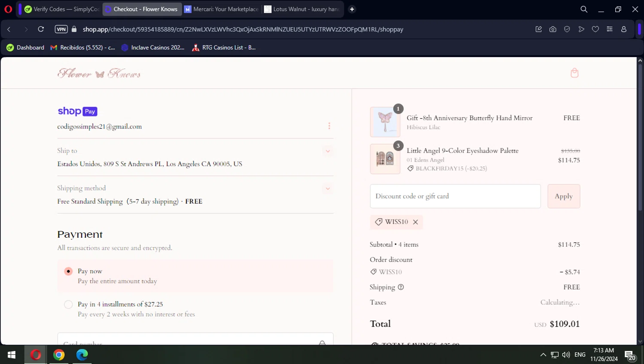Viewport: 644px width, 364px height.
Task: Switch the ENG input language
Action: [x=580, y=355]
